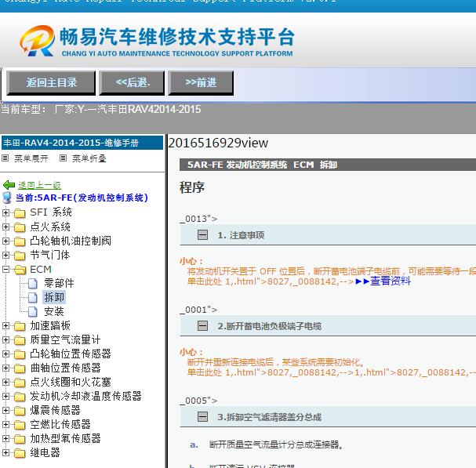Expand the 爆震传感器 node

pyautogui.click(x=5, y=410)
